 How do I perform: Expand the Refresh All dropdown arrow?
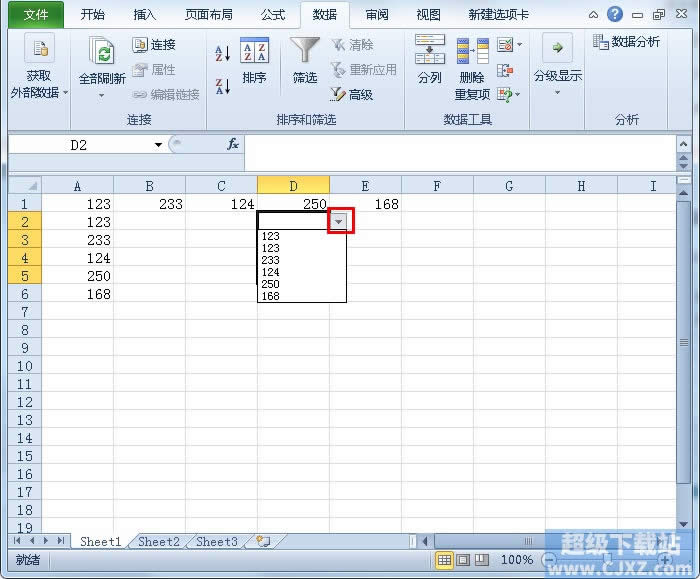[101, 96]
